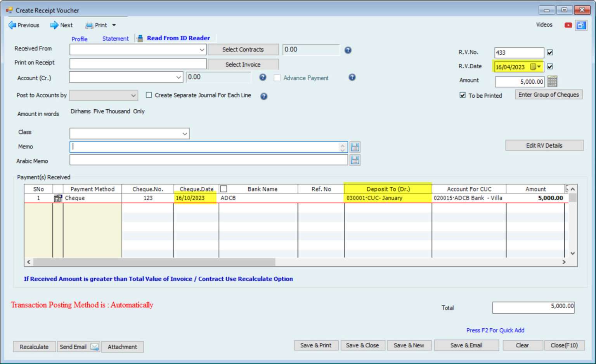Uncheck the To be Printed checkbox

click(x=463, y=95)
